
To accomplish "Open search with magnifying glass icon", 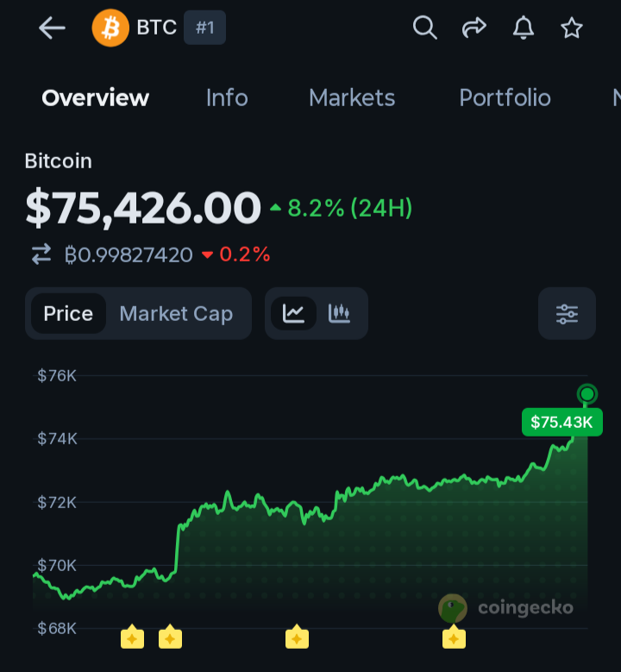I will tap(424, 28).
